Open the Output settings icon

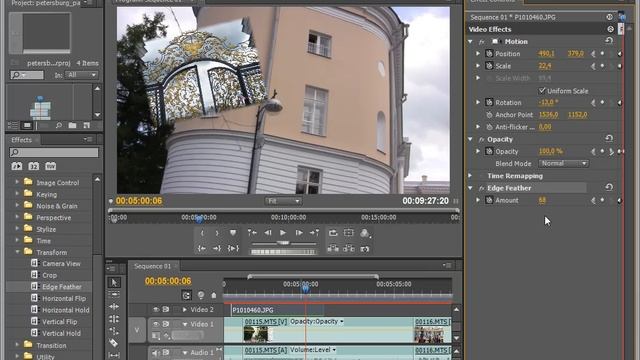365,233
